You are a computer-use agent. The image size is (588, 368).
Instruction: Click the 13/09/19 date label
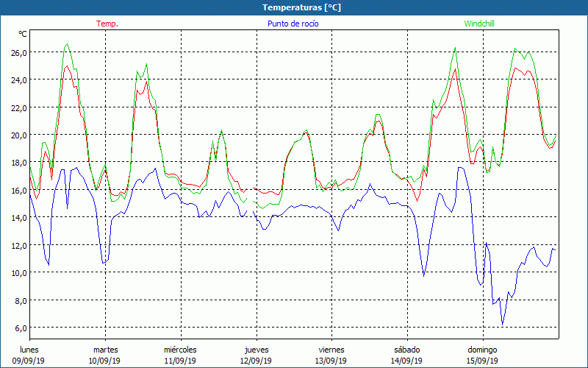(x=331, y=361)
